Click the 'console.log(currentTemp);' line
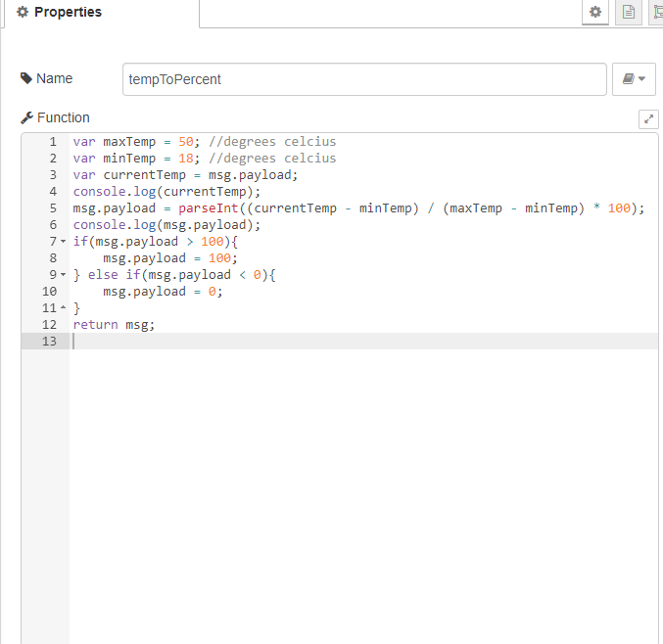 click(x=166, y=192)
